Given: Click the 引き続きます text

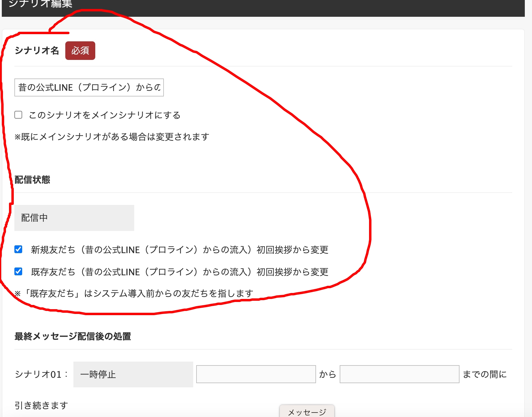Looking at the screenshot, I should 41,406.
